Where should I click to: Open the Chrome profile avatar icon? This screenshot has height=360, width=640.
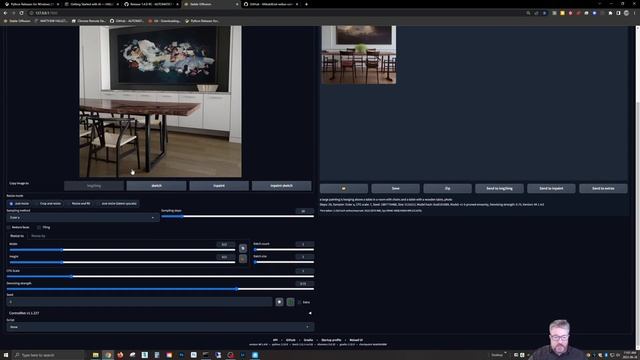point(626,13)
